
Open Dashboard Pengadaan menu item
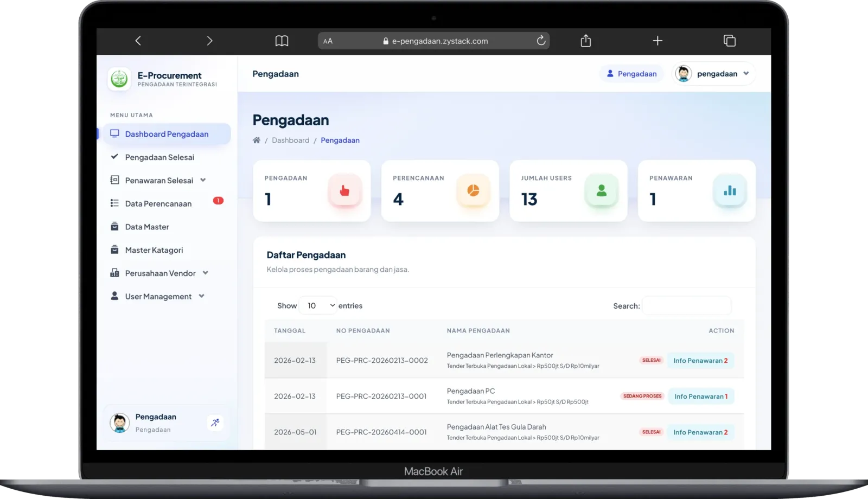point(167,134)
